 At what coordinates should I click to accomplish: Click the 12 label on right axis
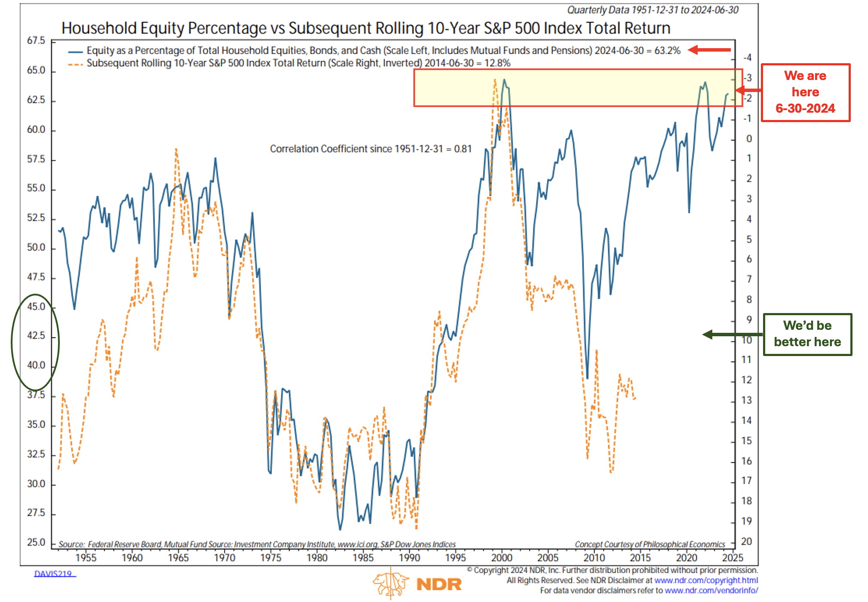(x=747, y=381)
